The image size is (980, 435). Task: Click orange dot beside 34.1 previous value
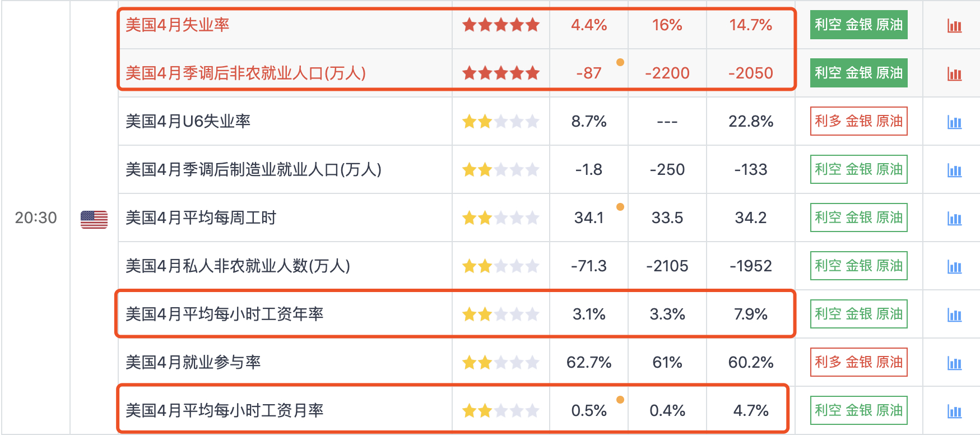pos(620,207)
